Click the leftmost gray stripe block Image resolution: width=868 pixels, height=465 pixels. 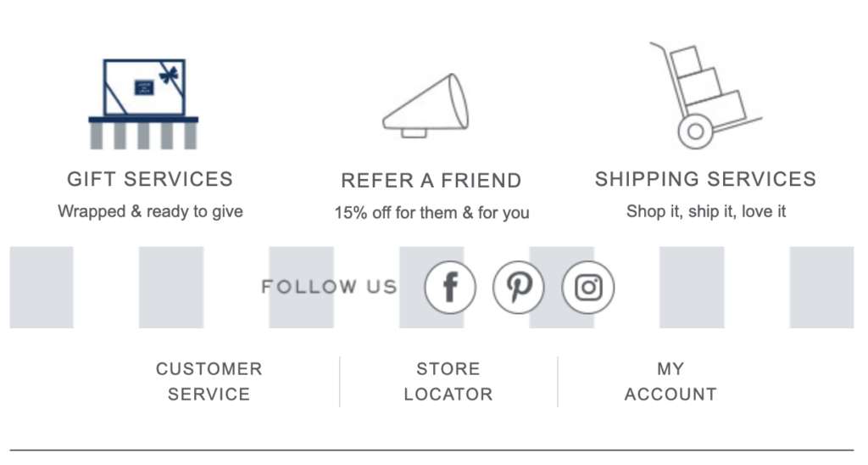coord(42,287)
